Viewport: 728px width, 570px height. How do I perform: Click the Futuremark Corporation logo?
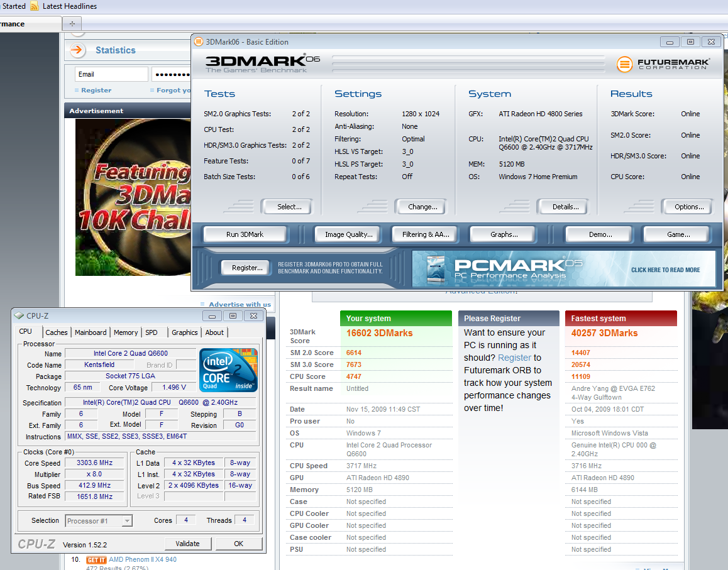pos(663,63)
